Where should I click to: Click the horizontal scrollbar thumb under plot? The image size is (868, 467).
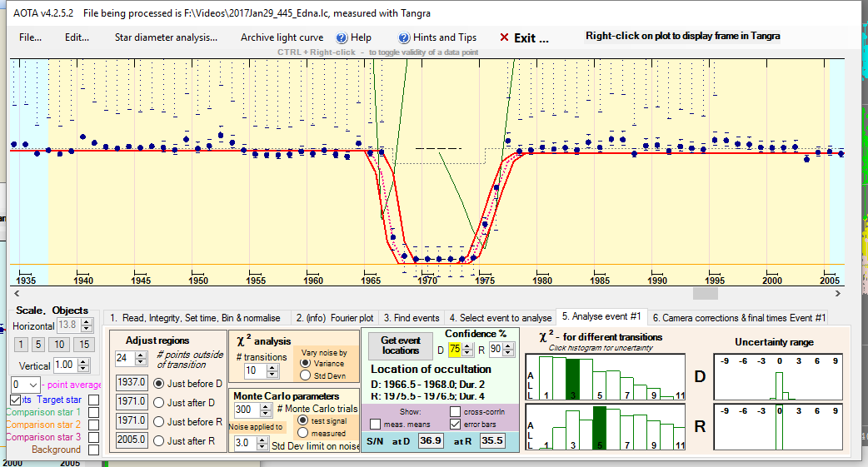[x=706, y=293]
